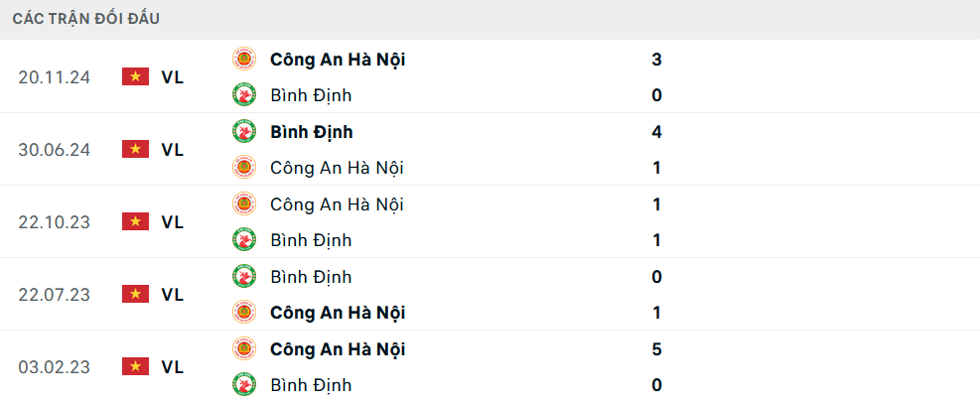Image resolution: width=980 pixels, height=402 pixels.
Task: Click Vietnam flag in 20.11.24 row
Action: pos(136,76)
